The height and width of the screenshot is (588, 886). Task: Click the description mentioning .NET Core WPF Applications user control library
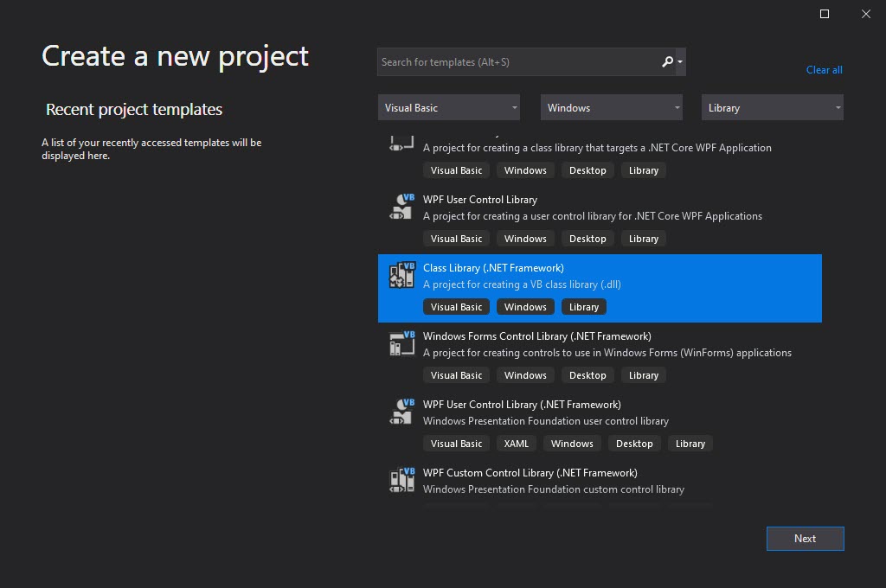point(592,216)
